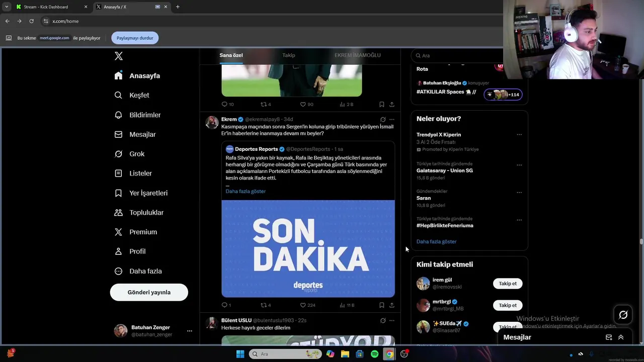Screen dimensions: 644x362
Task: Open Grok explain icon on Ekrem's post
Action: (x=383, y=120)
